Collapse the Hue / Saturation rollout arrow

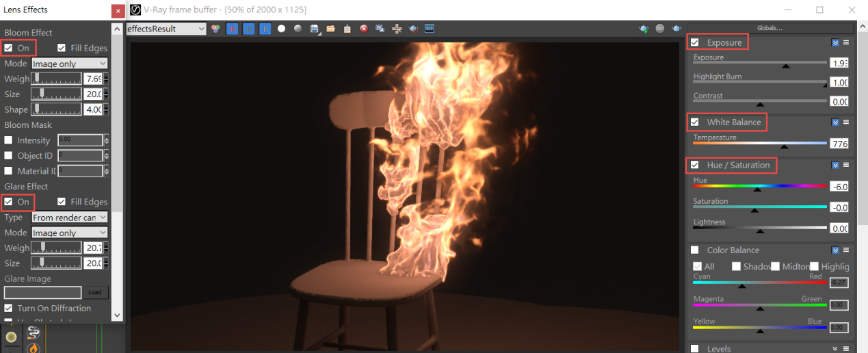point(835,165)
